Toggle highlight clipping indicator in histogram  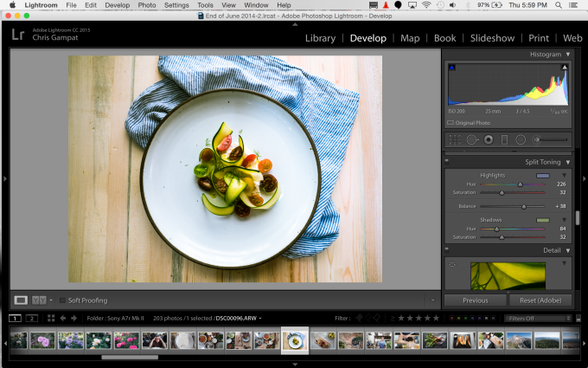point(564,68)
